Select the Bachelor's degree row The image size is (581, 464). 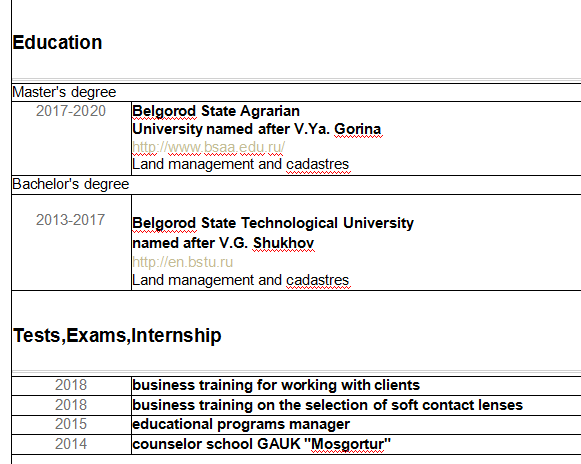tap(296, 185)
